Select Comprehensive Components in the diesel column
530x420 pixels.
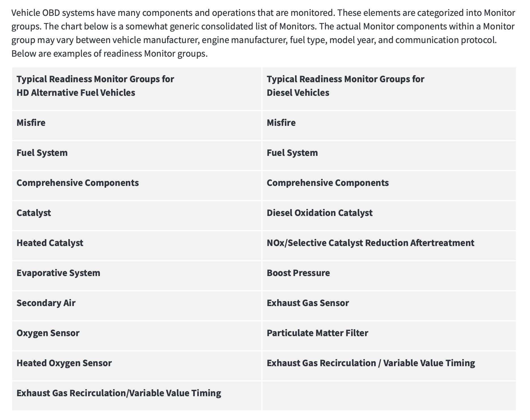328,183
